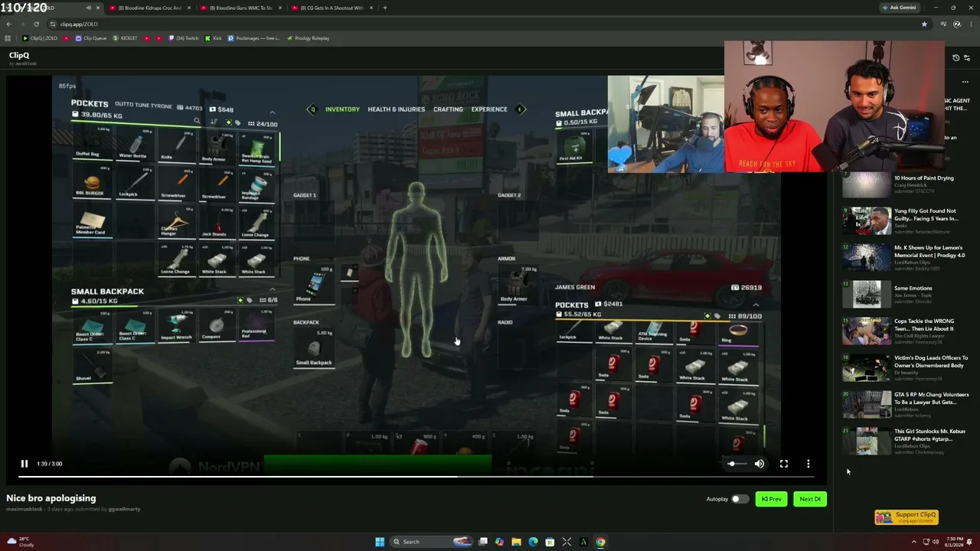This screenshot has height=551, width=980.
Task: Click the Phone equipment slot item
Action: pos(314,285)
